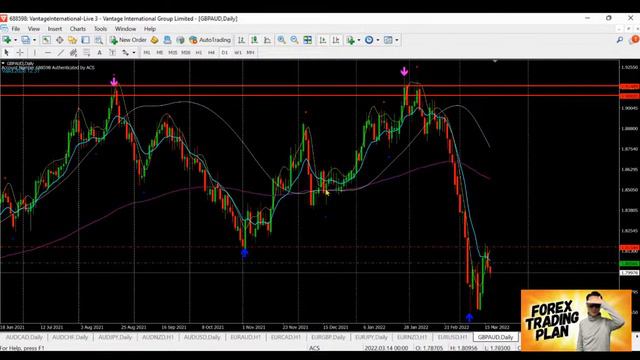Switch to M15 timeframe
This screenshot has width=640, height=360.
(173, 53)
